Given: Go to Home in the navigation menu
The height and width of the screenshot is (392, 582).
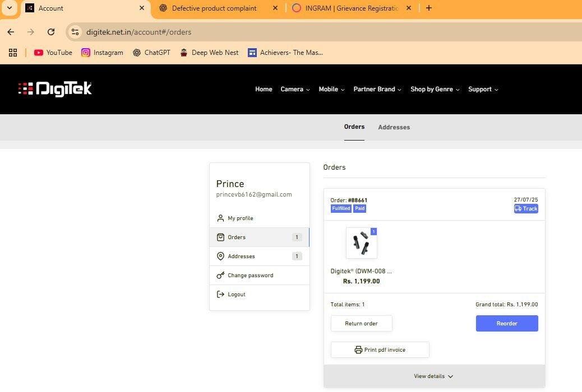Looking at the screenshot, I should tap(264, 89).
